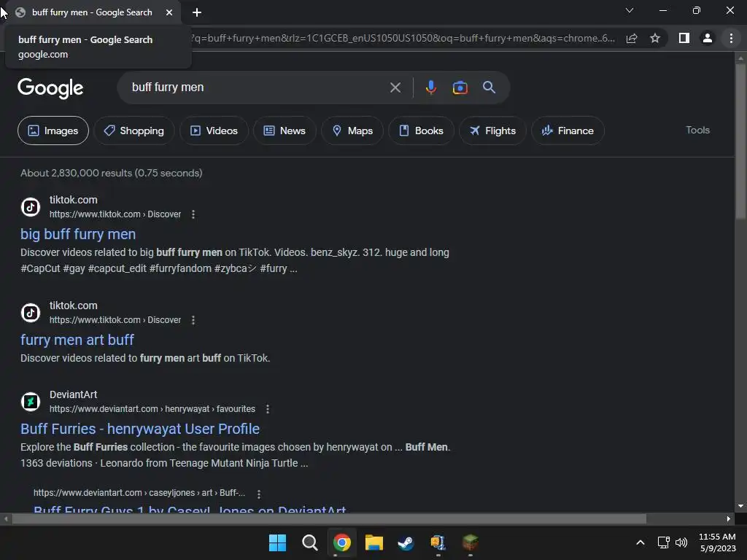The width and height of the screenshot is (747, 560).
Task: Open network status tray icon
Action: [664, 542]
